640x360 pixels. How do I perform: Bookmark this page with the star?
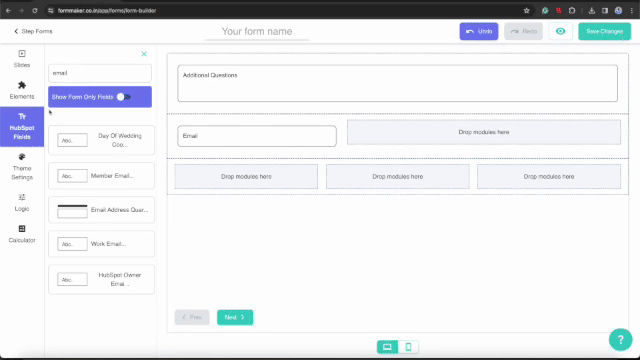pos(527,11)
